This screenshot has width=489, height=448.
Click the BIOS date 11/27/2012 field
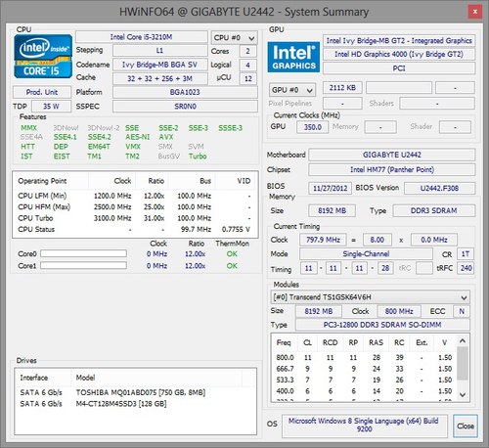[330, 188]
